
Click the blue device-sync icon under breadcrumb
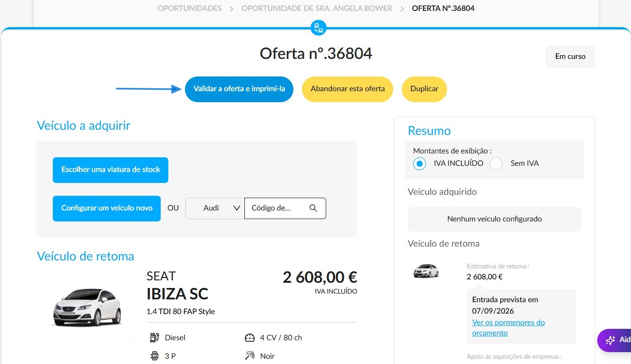[318, 28]
